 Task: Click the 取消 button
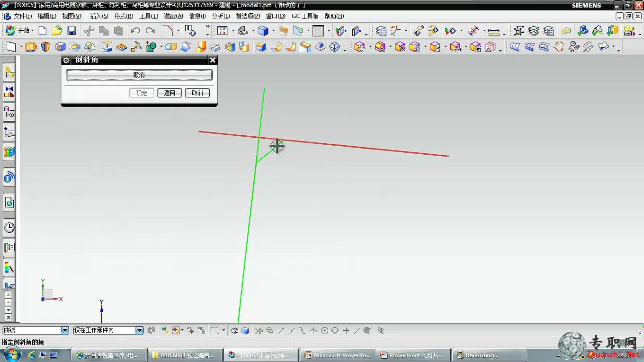pyautogui.click(x=197, y=93)
